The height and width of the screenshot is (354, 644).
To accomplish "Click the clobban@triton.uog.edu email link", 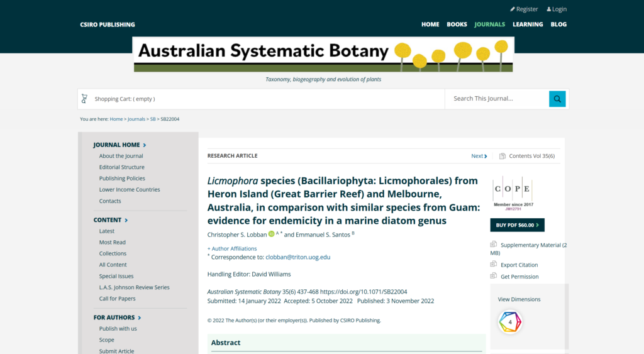I will click(x=297, y=257).
